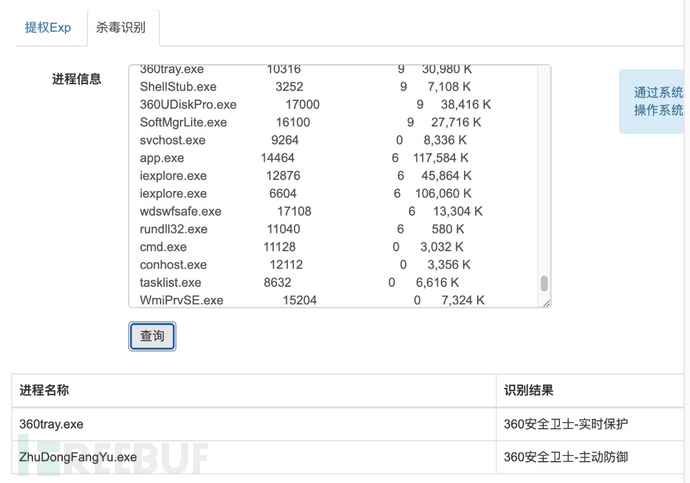This screenshot has width=690, height=483.
Task: Click the process list scrollbar thumb
Action: pyautogui.click(x=544, y=283)
